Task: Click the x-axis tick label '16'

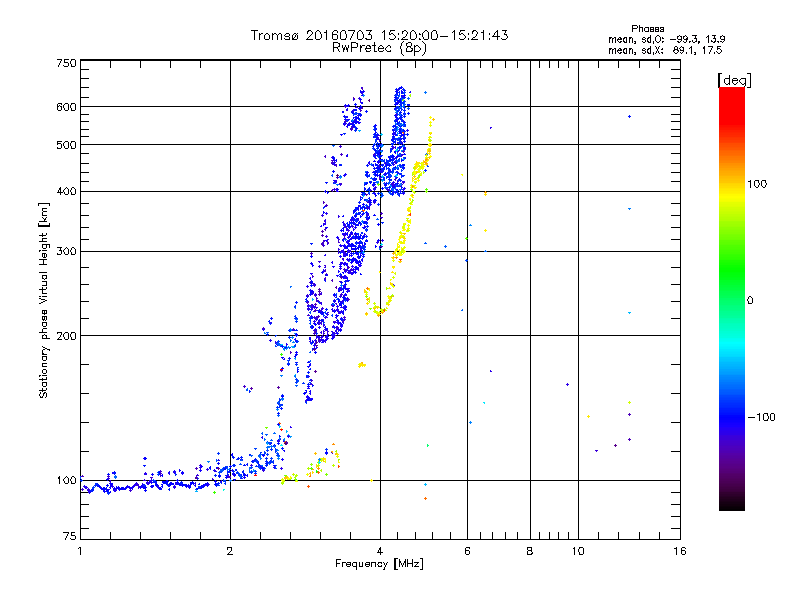Action: click(680, 551)
